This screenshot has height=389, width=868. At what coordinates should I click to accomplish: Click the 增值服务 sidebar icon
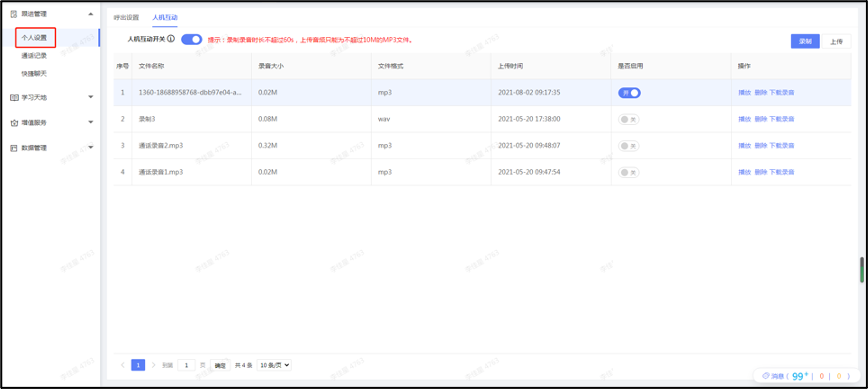click(14, 123)
